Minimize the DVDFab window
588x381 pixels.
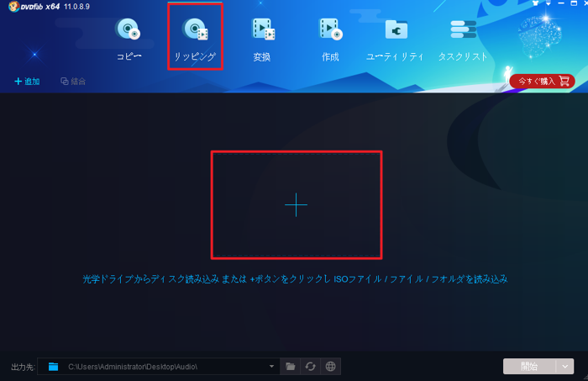pos(561,3)
